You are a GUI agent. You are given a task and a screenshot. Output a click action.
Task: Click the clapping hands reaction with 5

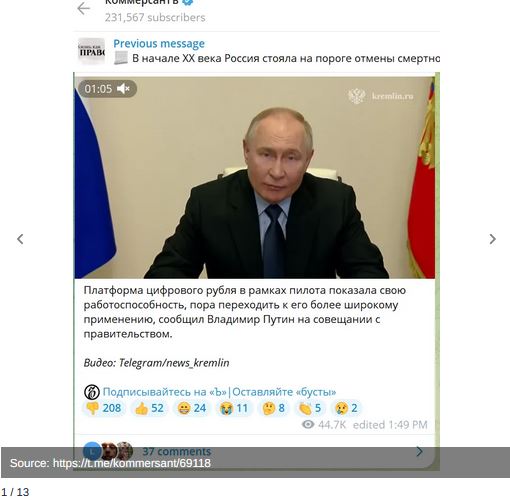(x=310, y=408)
